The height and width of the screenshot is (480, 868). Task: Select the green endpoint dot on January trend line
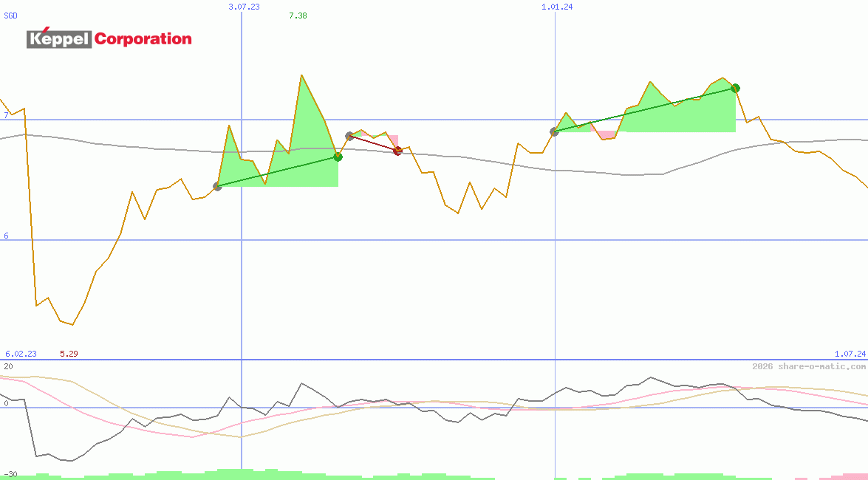(735, 88)
